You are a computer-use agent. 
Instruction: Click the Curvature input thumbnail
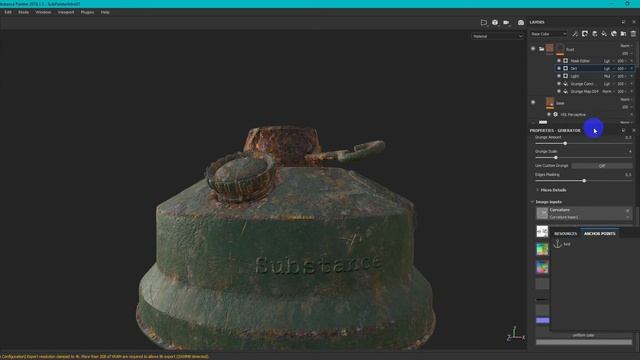(542, 213)
